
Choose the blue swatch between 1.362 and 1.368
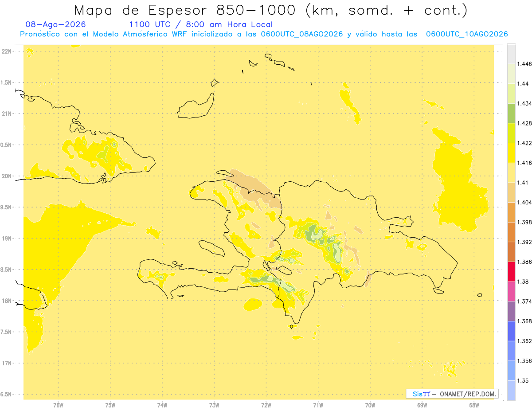click(x=511, y=331)
